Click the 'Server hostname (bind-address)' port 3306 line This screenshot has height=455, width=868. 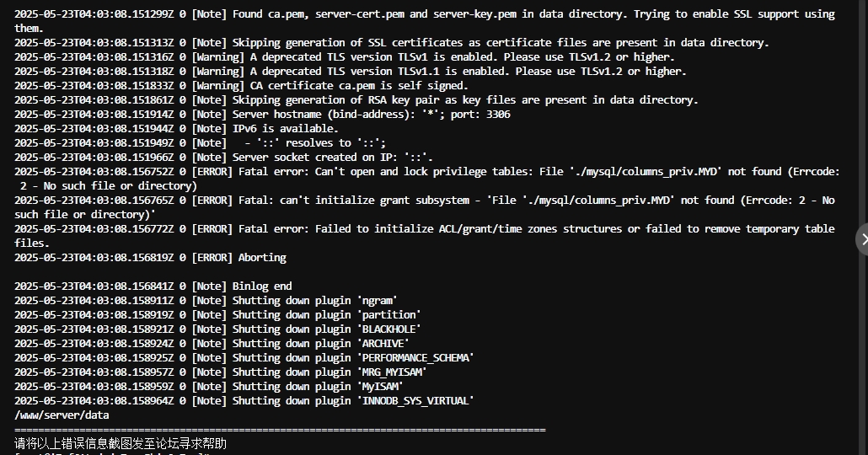(262, 114)
